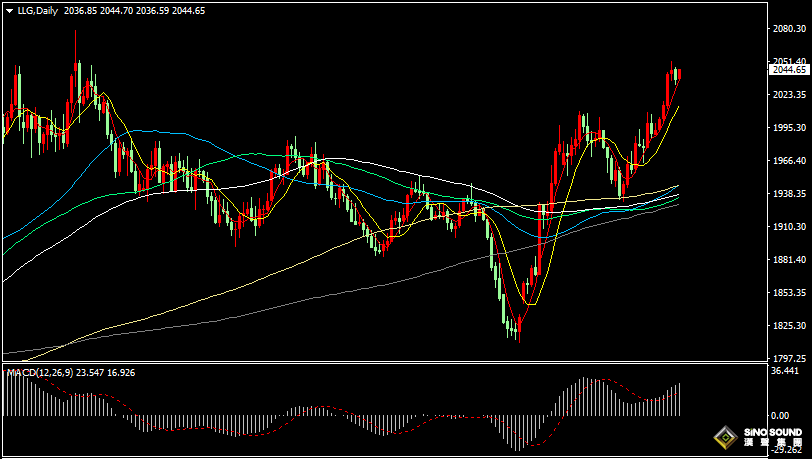812x459 pixels.
Task: Expand the triangle arrow beside LLG,Daily
Action: pos(10,10)
